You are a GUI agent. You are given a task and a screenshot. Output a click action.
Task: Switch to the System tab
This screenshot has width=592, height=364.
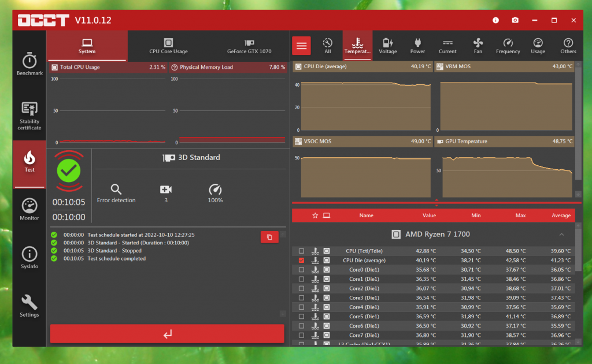coord(87,46)
